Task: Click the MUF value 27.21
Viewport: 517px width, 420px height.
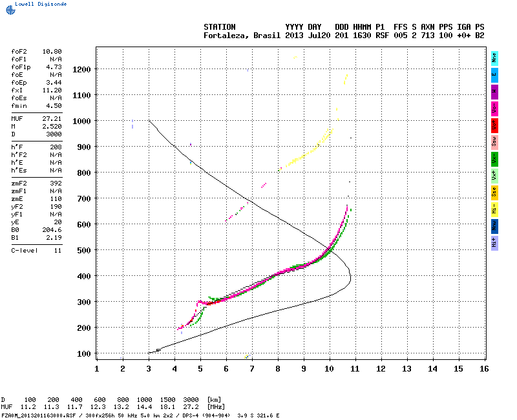Action: (52, 119)
